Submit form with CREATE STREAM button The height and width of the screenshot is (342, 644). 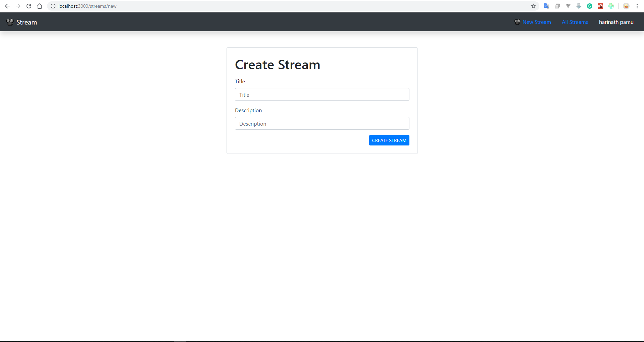(389, 140)
